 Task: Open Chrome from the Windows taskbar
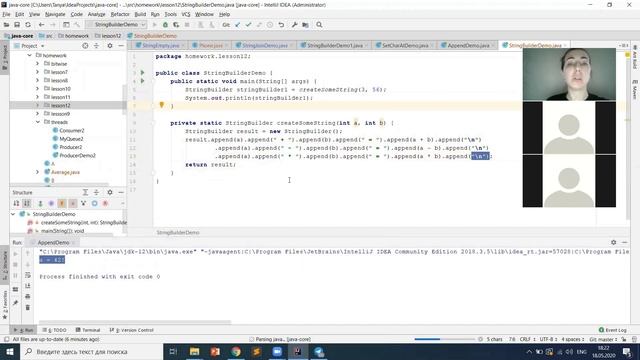236,351
